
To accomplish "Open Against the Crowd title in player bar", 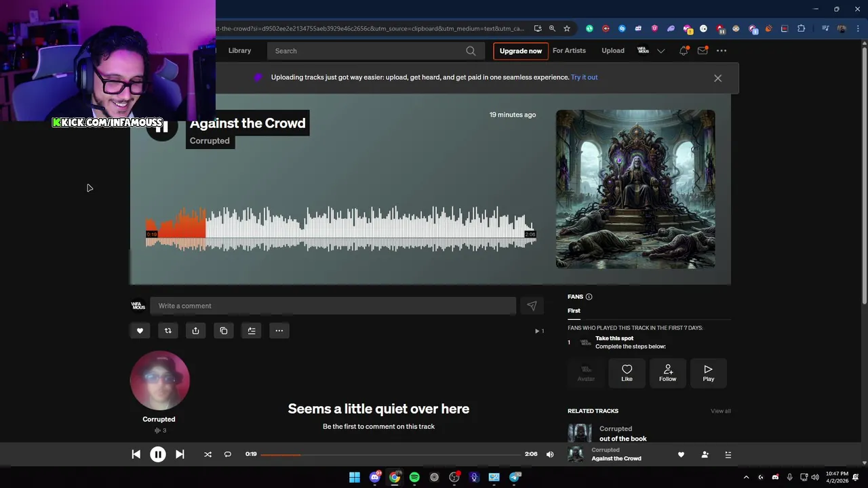I will (616, 459).
